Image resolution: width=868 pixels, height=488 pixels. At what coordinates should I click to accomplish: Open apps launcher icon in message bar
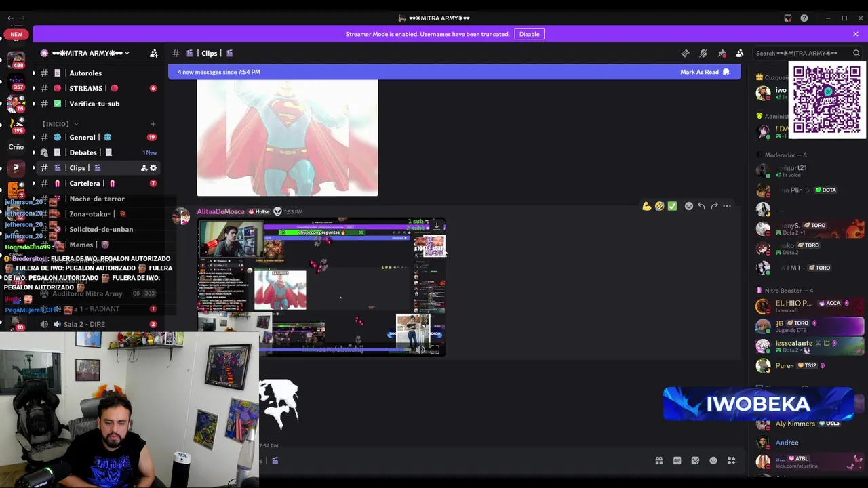[x=732, y=461]
